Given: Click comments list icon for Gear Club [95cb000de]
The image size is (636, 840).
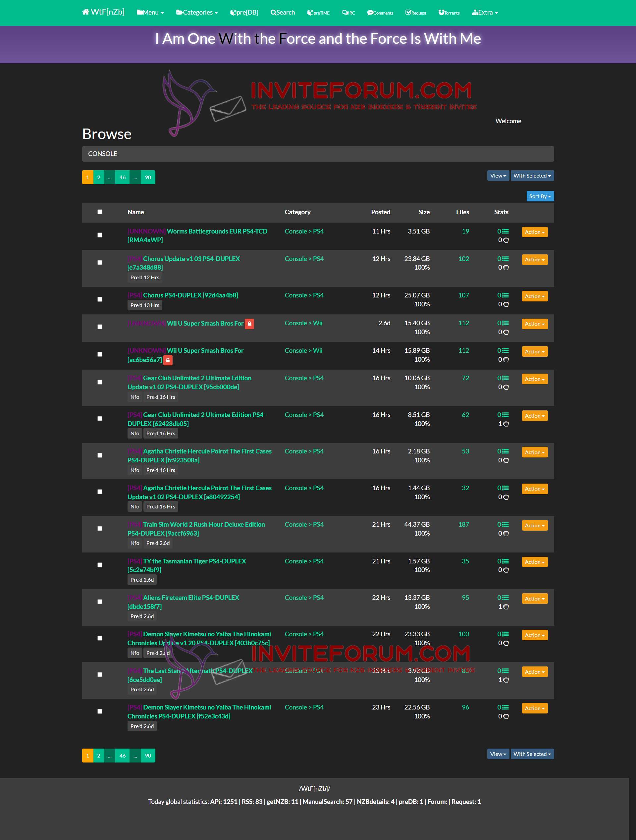Looking at the screenshot, I should coord(505,378).
